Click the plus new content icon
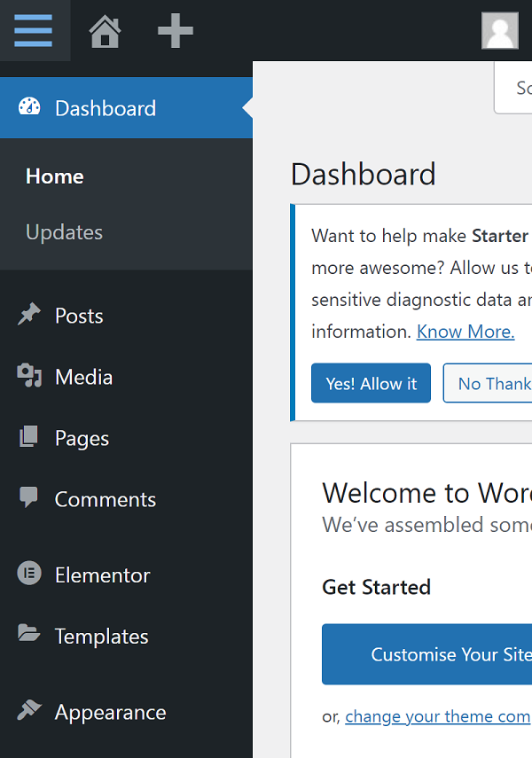Viewport: 532px width, 758px height. tap(175, 32)
